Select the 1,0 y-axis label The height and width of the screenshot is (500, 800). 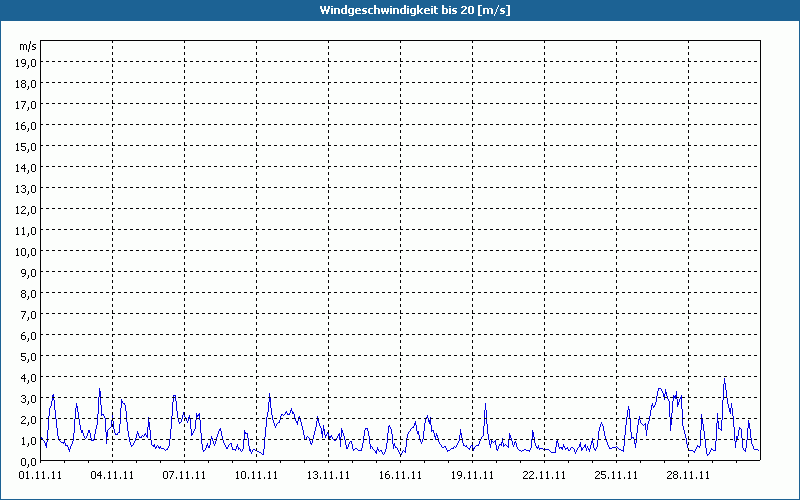coord(29,441)
